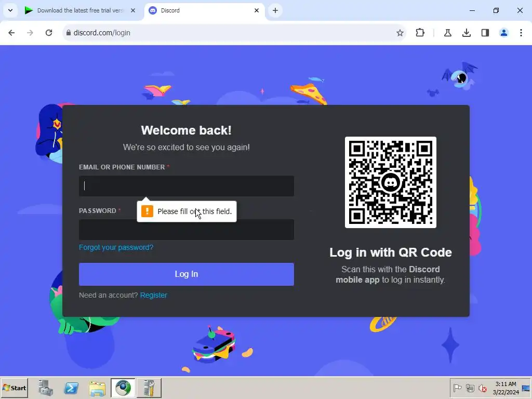Open the Chrome three-dot menu
Screen dimensions: 532x399
point(521,33)
